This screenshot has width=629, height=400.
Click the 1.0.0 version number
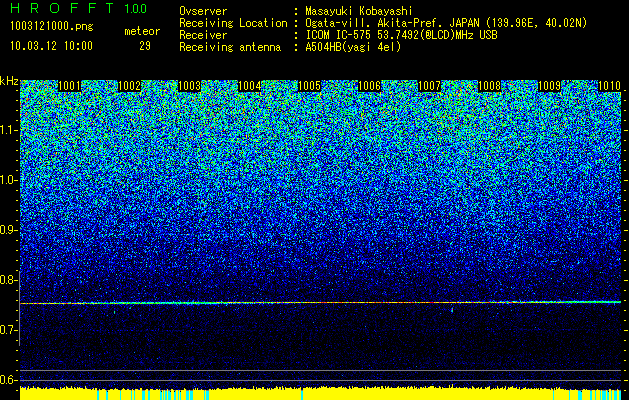pyautogui.click(x=136, y=8)
